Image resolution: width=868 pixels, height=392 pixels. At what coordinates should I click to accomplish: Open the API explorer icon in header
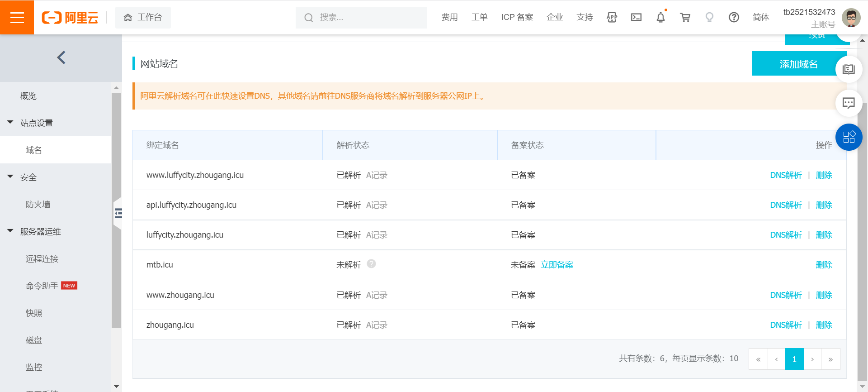tap(612, 17)
